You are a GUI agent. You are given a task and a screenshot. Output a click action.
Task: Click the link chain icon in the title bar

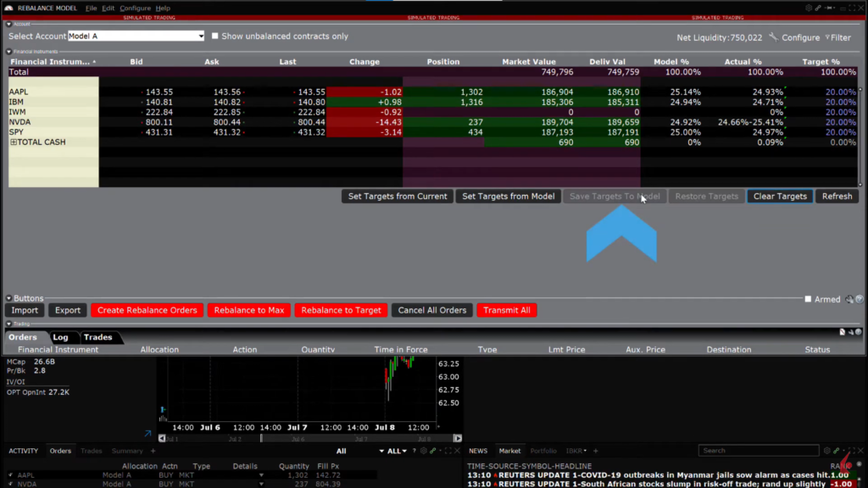click(819, 8)
